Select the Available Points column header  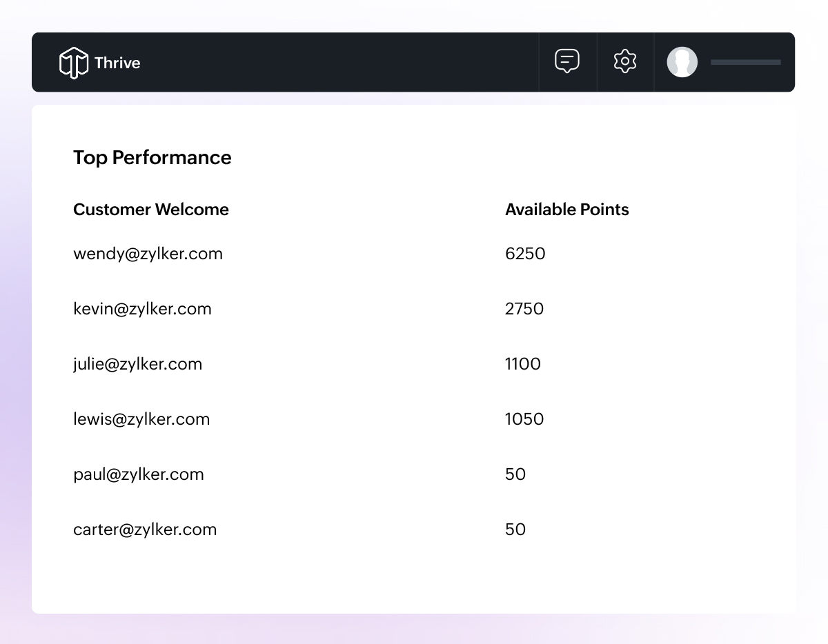[x=567, y=210]
